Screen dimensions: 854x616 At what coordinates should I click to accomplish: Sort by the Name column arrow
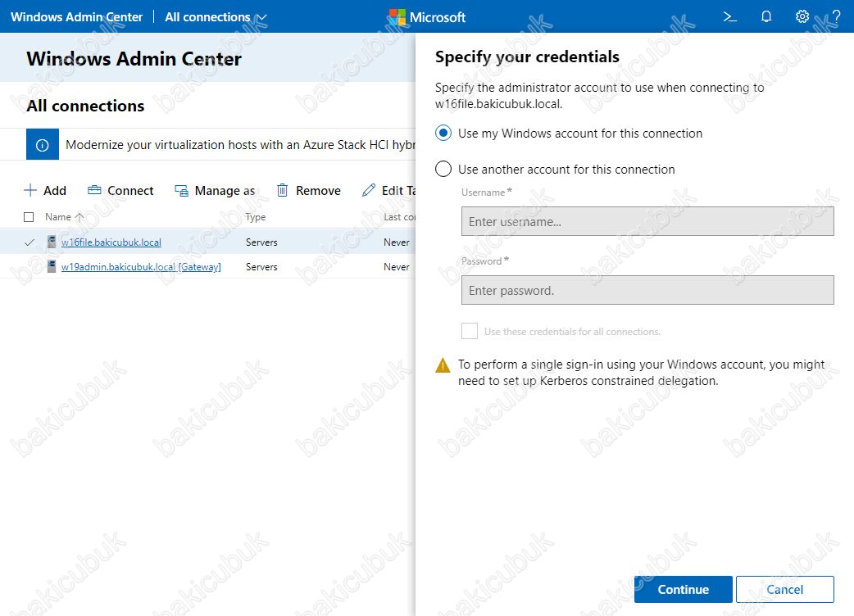79,217
